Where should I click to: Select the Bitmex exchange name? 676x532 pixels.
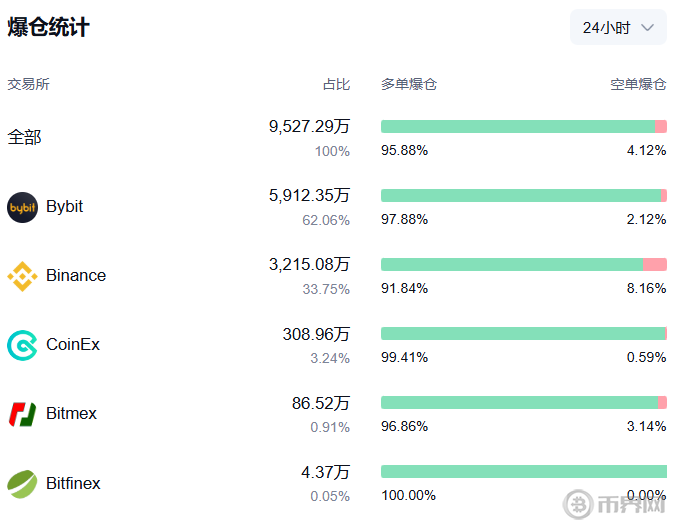(x=71, y=414)
